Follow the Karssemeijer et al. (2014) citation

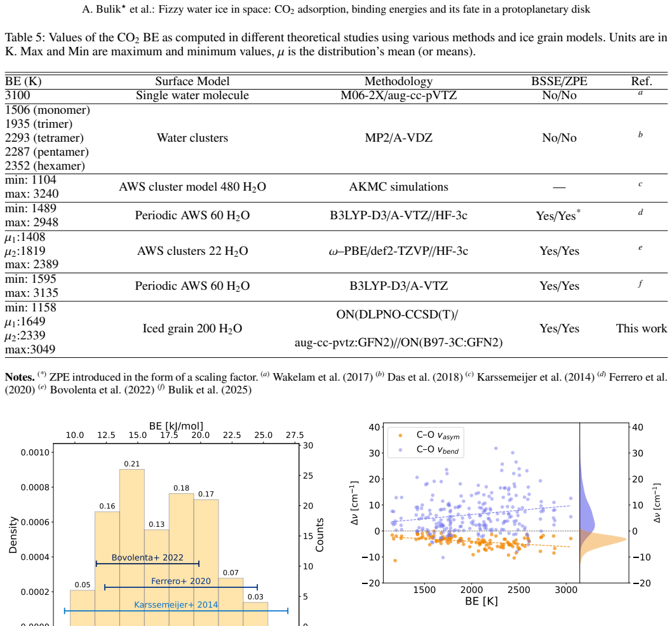[x=535, y=378]
